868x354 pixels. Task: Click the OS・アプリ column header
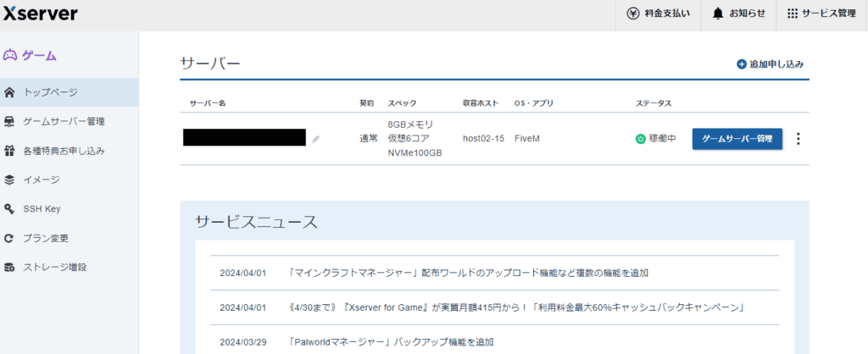(534, 103)
